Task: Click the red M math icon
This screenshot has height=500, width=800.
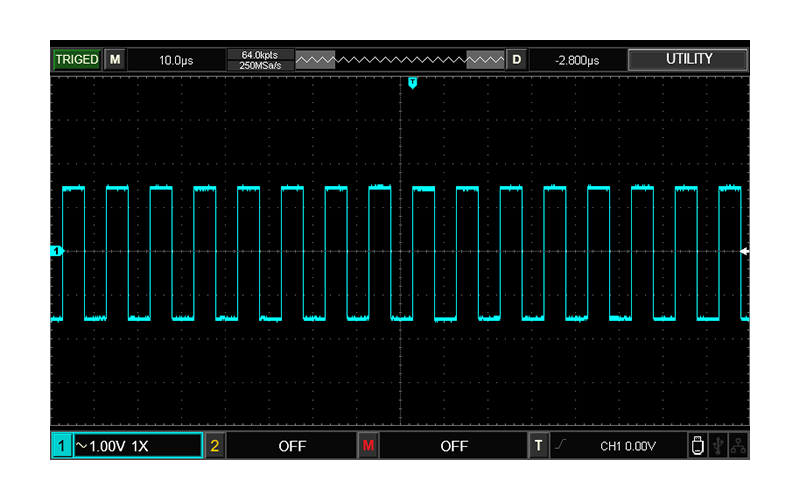Action: coord(368,446)
